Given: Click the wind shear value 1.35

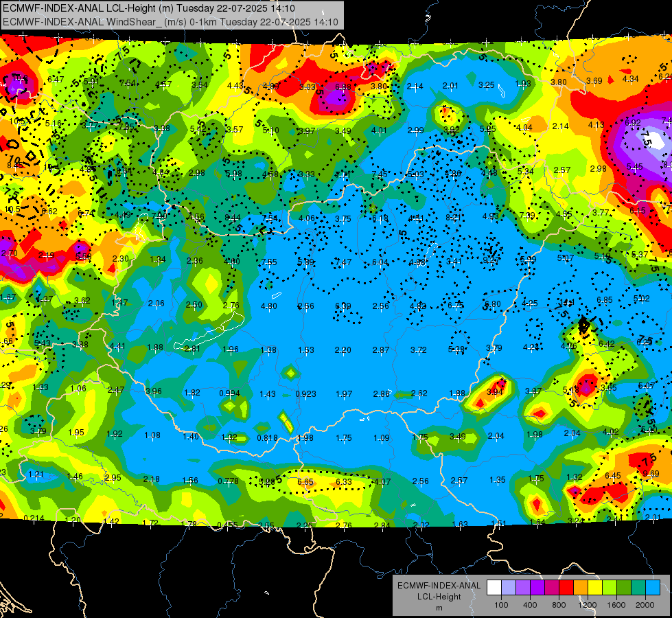Looking at the screenshot, I should [x=498, y=479].
